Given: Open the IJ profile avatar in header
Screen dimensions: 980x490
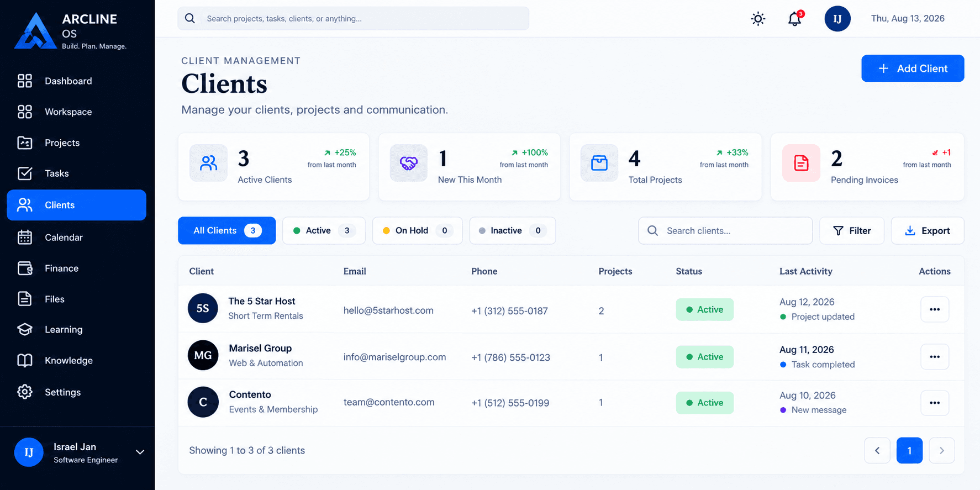Looking at the screenshot, I should (837, 19).
